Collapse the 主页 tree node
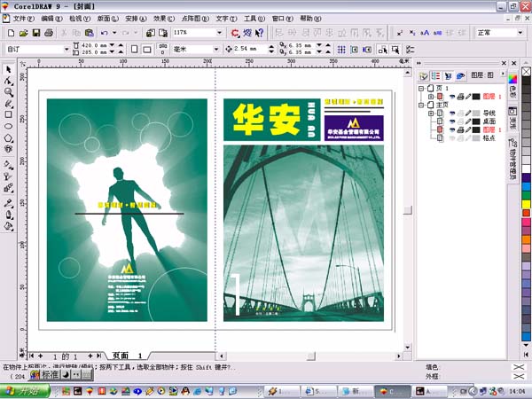This screenshot has width=532, height=399. (x=421, y=105)
